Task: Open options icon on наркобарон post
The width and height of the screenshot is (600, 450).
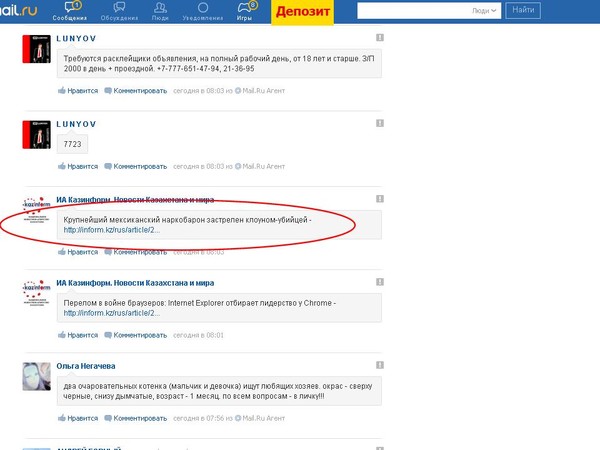Action: tap(380, 199)
